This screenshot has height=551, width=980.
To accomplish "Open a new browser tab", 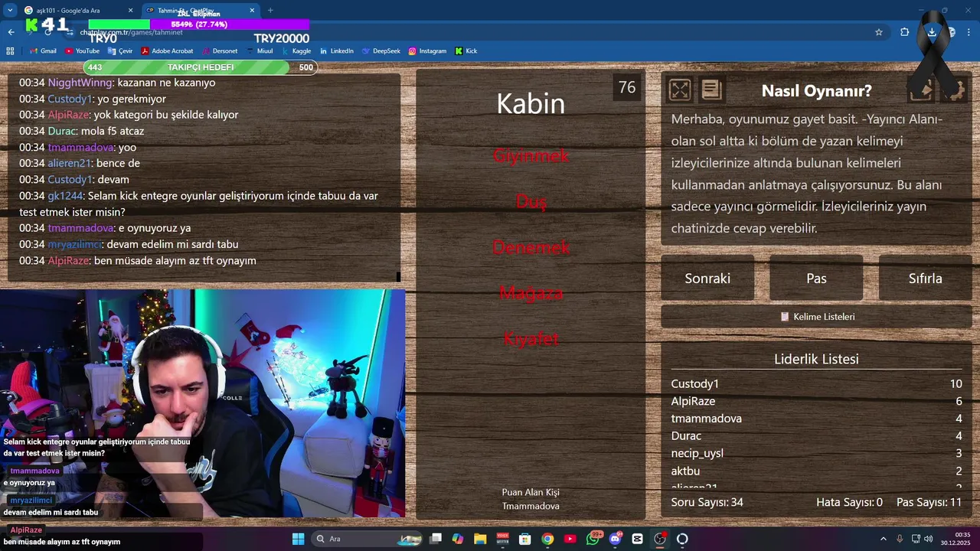I will point(270,11).
